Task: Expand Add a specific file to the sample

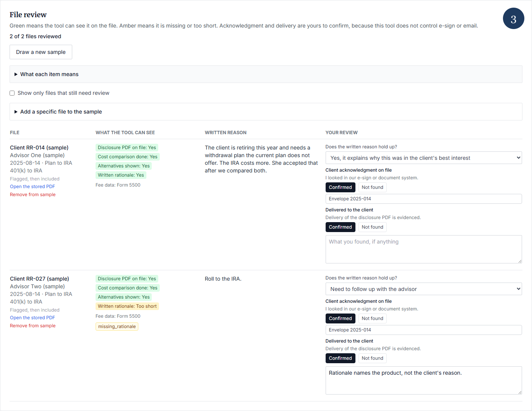Action: [x=266, y=112]
